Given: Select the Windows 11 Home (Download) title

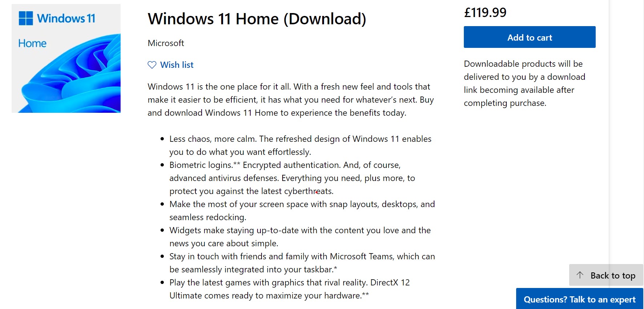Looking at the screenshot, I should click(257, 19).
